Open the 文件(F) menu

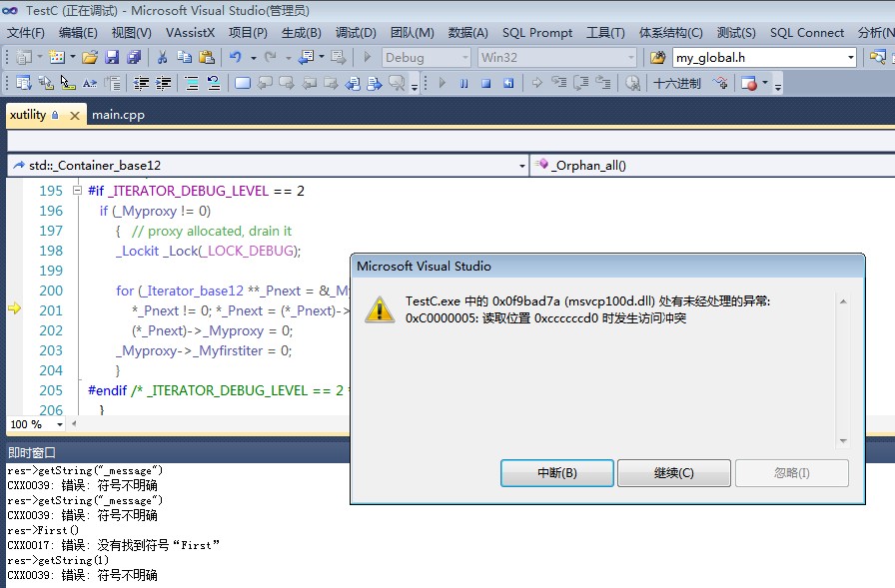26,33
